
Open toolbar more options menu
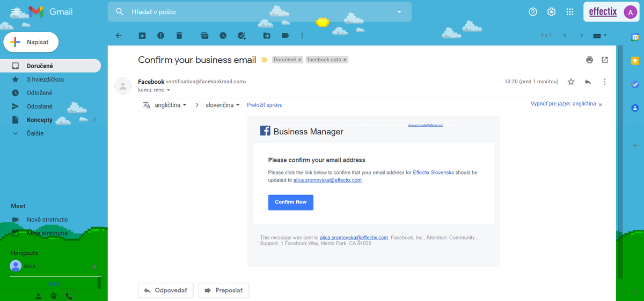(x=302, y=35)
